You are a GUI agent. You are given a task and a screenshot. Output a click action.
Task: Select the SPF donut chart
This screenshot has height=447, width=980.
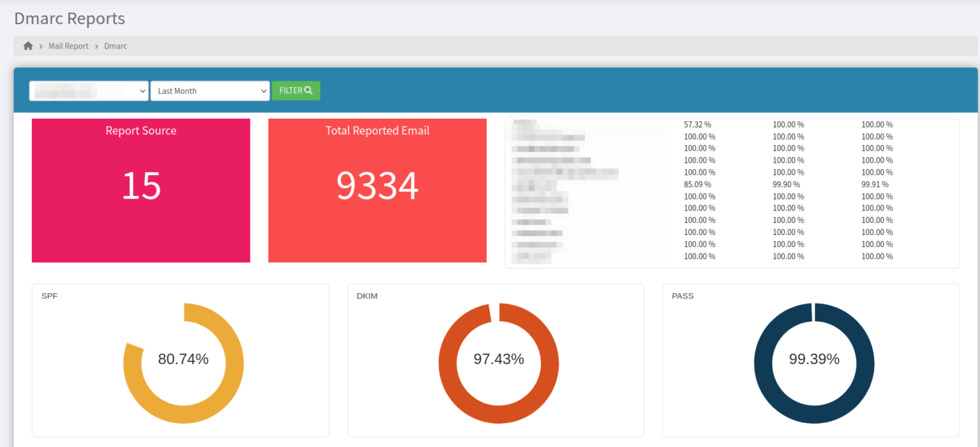point(183,360)
